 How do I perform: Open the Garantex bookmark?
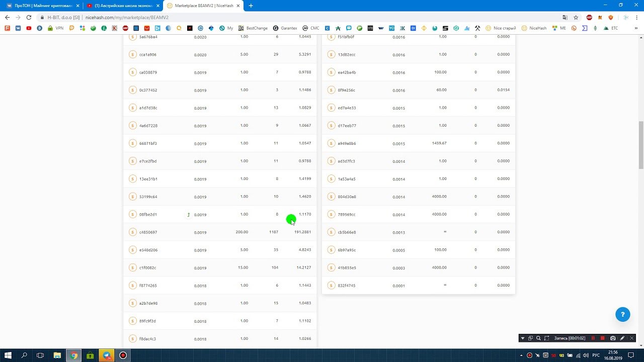pos(285,28)
